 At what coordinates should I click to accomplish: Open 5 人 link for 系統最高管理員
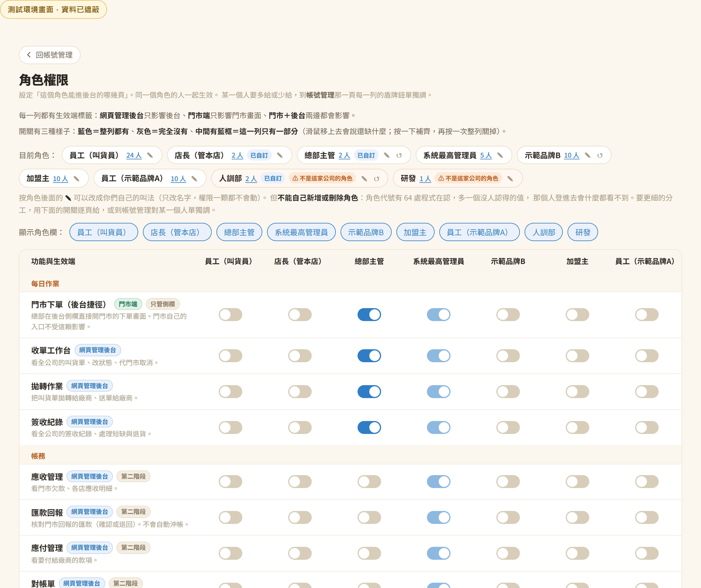point(486,156)
